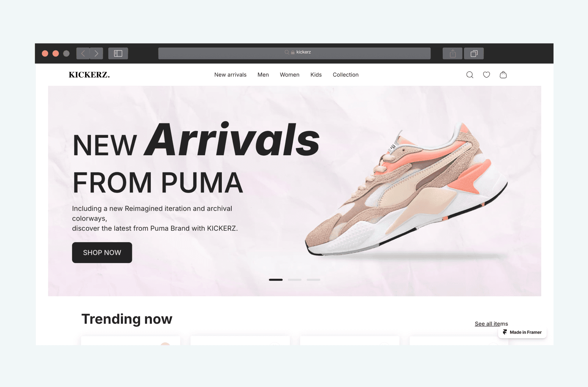
Task: Switch to the second carousel slide indicator
Action: coord(294,280)
